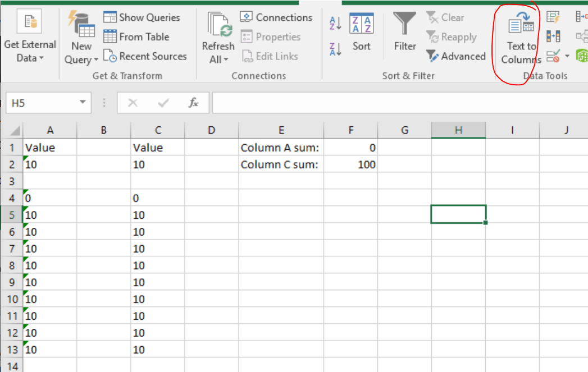588x372 pixels.
Task: Open the Recent Sources list
Action: [x=145, y=56]
